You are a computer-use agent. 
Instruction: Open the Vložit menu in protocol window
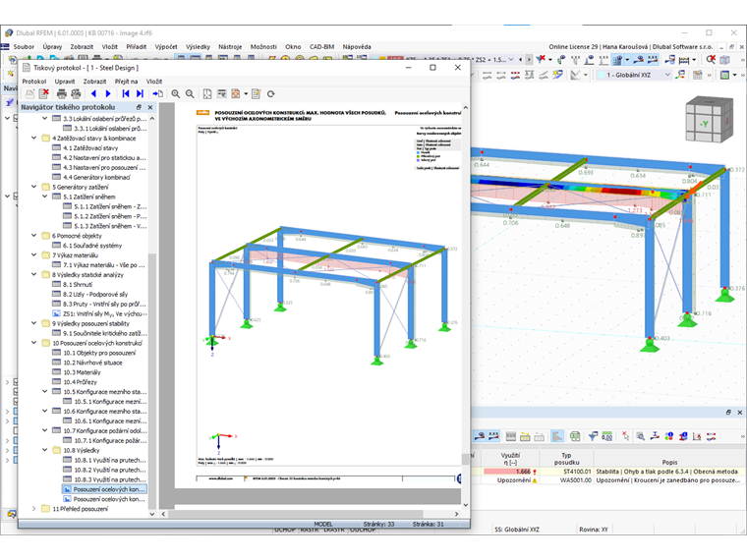point(154,82)
